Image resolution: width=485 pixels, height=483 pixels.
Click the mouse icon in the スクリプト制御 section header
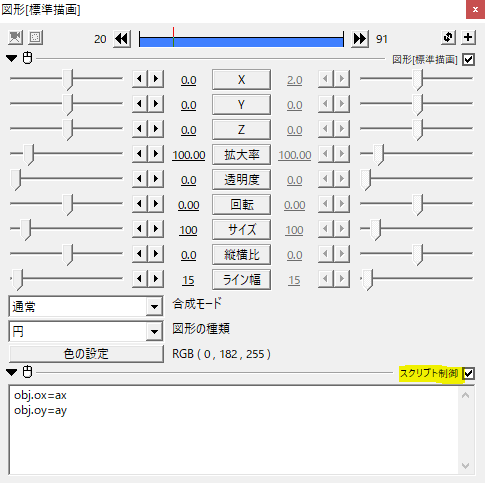coord(27,372)
